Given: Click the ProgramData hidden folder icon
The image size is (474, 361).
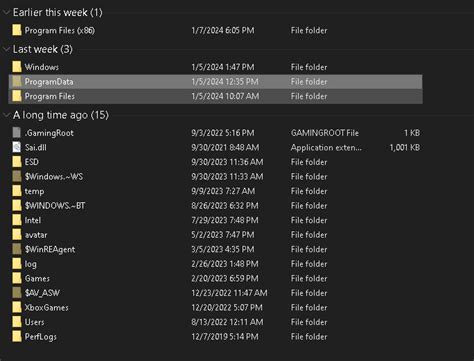Looking at the screenshot, I should (x=17, y=82).
